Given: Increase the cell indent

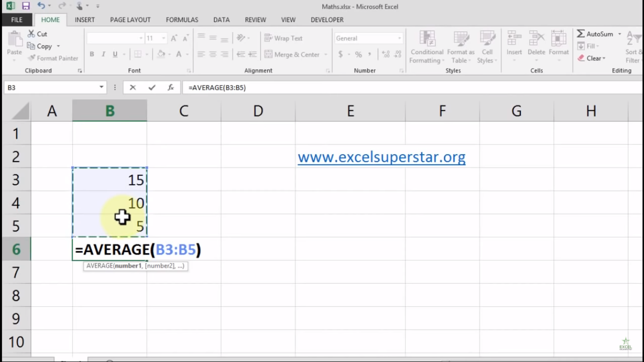Looking at the screenshot, I should pyautogui.click(x=253, y=54).
